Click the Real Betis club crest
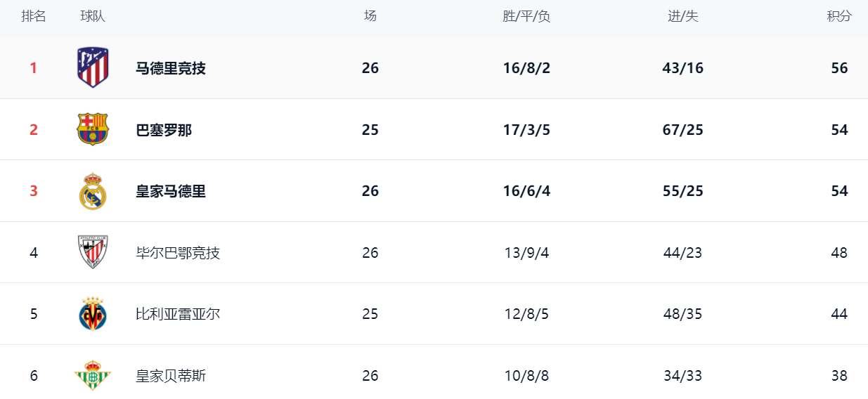868x399 pixels. [93, 375]
